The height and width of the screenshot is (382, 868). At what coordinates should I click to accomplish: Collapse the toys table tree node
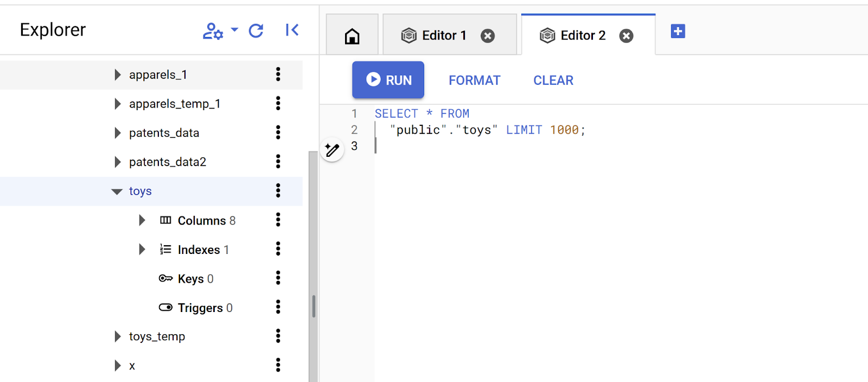pos(117,192)
